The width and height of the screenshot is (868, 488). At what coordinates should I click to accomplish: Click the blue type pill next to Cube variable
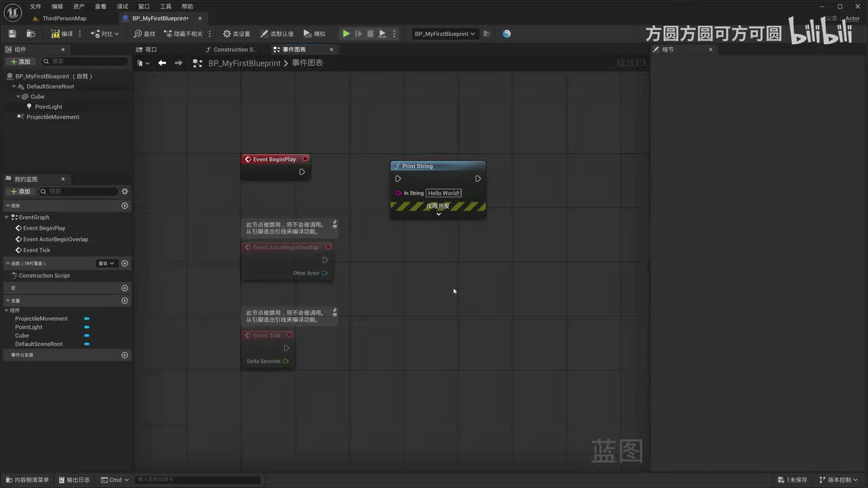coord(87,335)
